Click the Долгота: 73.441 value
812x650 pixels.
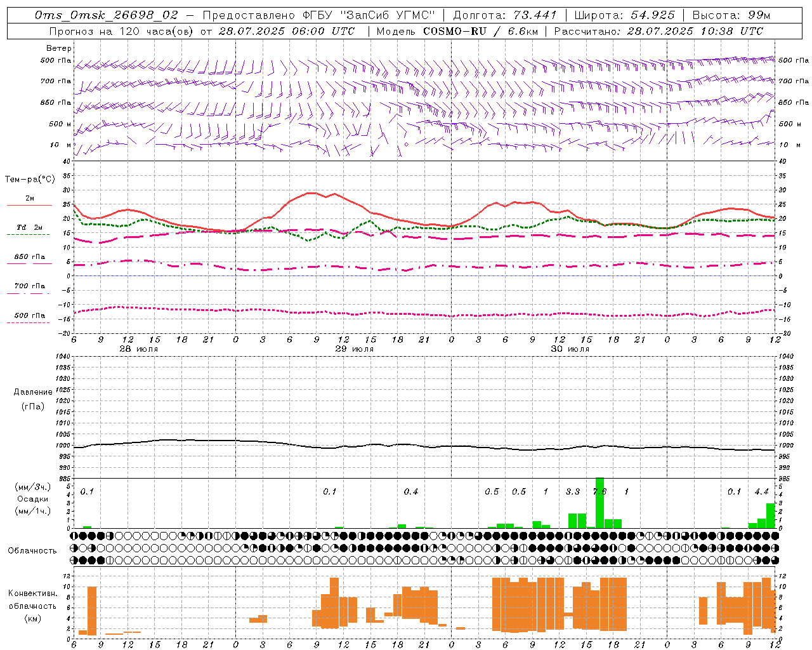point(505,15)
